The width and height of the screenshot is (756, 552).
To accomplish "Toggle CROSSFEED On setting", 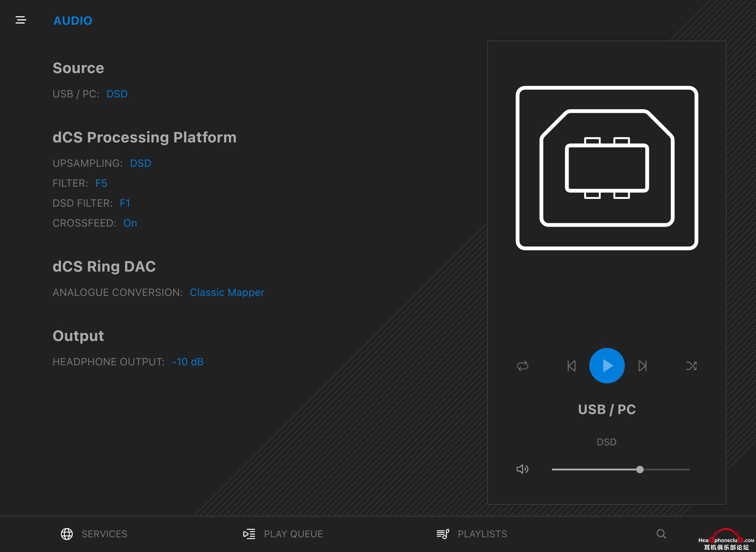I will pos(130,223).
